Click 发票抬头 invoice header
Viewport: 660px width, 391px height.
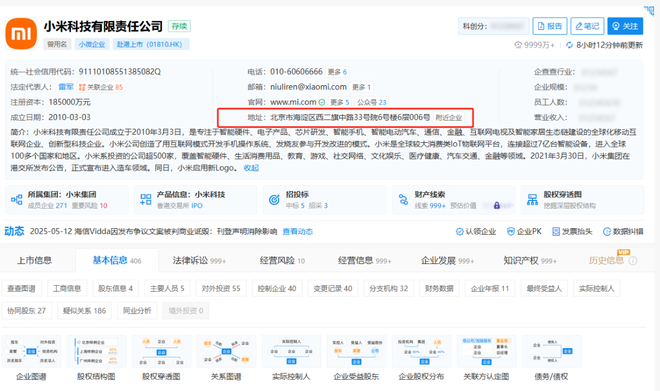tap(572, 231)
